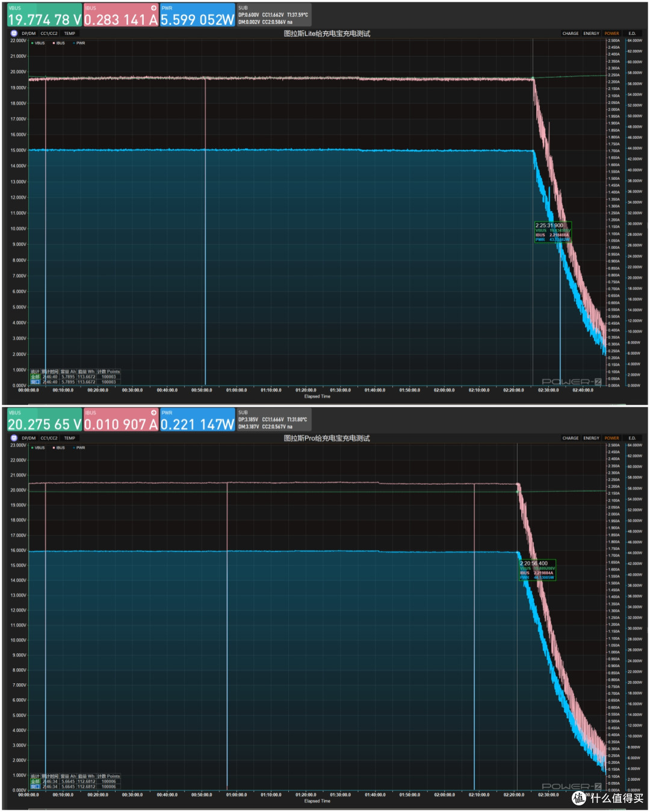
Task: Toggle IBUS legend series in the bottom chart
Action: [59, 448]
